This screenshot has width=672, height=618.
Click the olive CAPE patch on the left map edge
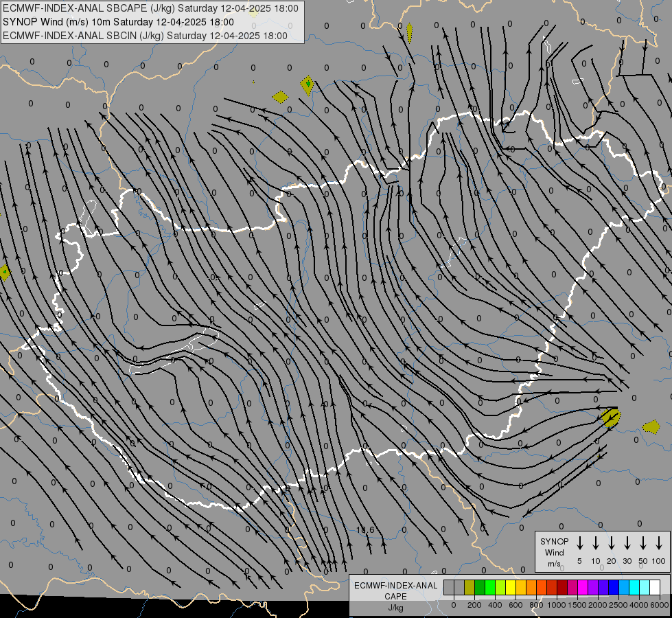4,272
